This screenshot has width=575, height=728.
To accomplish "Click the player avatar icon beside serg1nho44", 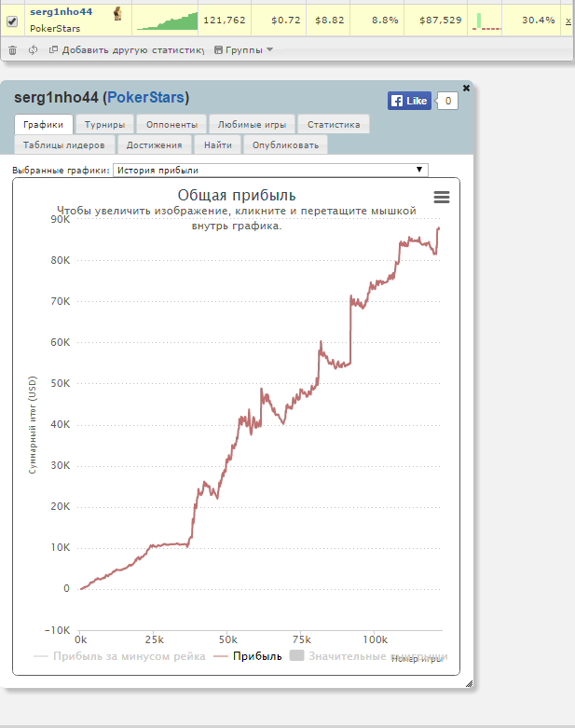I will click(117, 13).
